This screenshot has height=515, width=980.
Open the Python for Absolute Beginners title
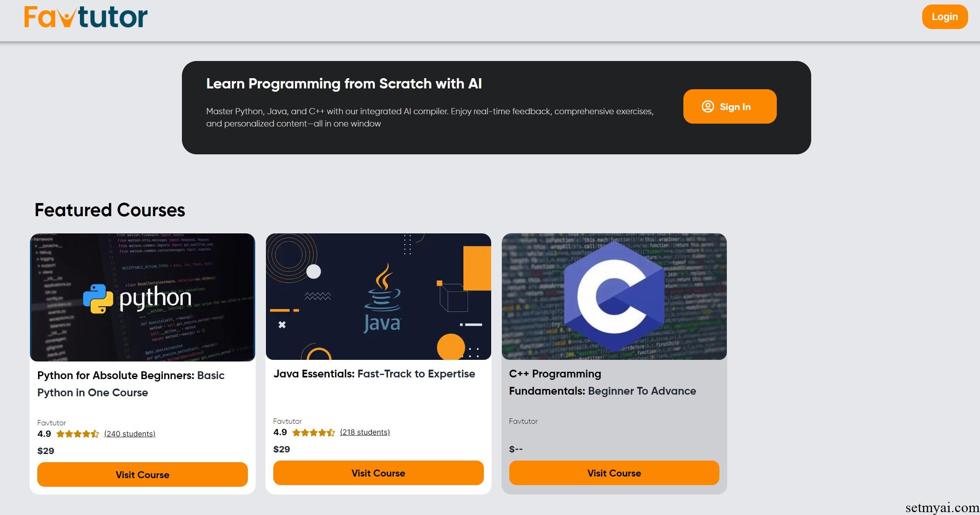(x=131, y=384)
